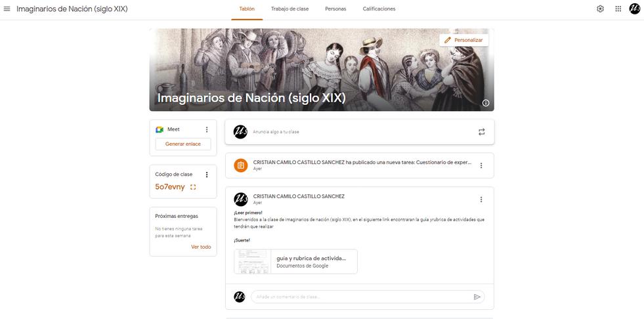Image resolution: width=644 pixels, height=319 pixels.
Task: Click the banner info icon
Action: tap(486, 103)
